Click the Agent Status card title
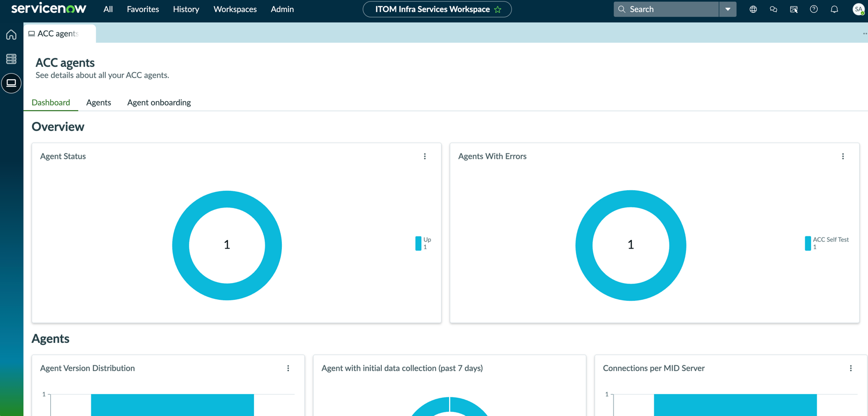This screenshot has width=868, height=416. point(63,156)
